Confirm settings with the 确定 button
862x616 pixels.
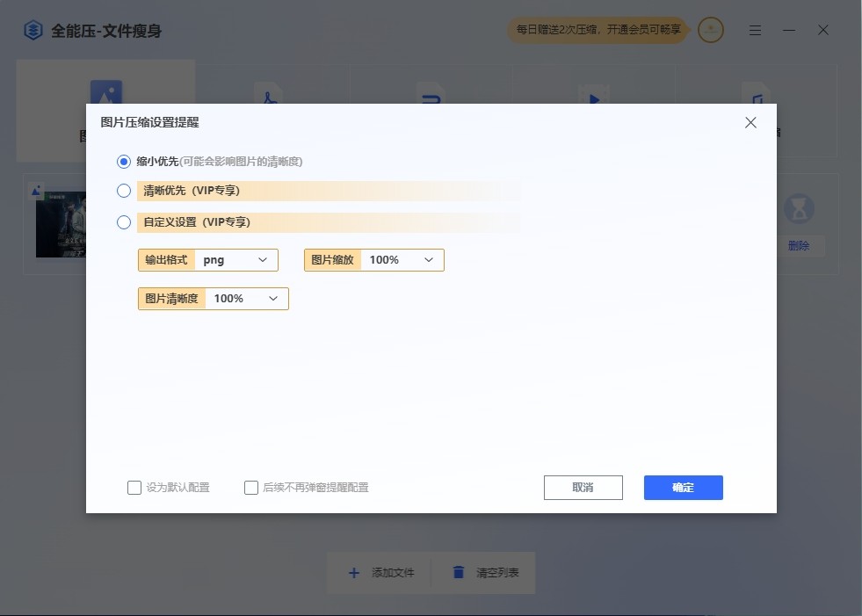point(683,487)
